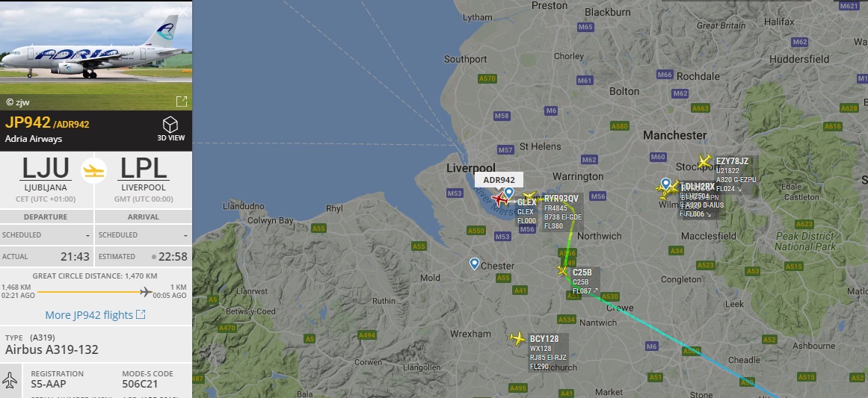Click the ADR942 callsign label on map
Screen dimensions: 868x398
(x=499, y=180)
